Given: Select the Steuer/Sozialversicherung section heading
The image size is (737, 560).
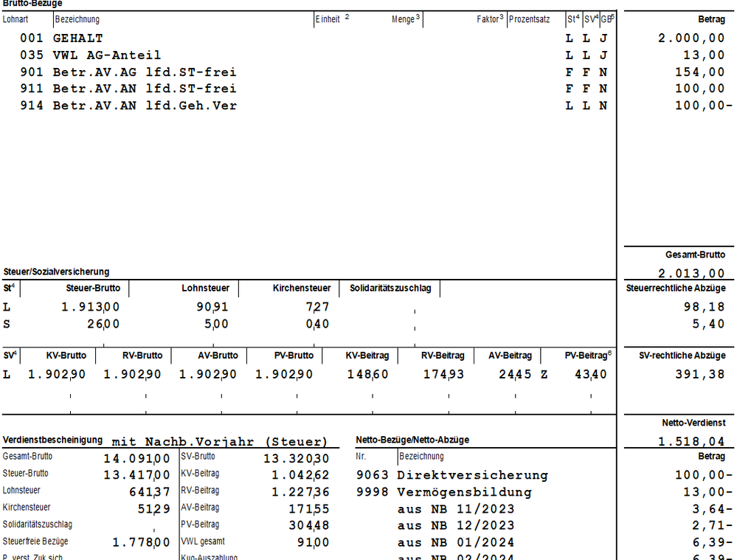Looking at the screenshot, I should [56, 272].
